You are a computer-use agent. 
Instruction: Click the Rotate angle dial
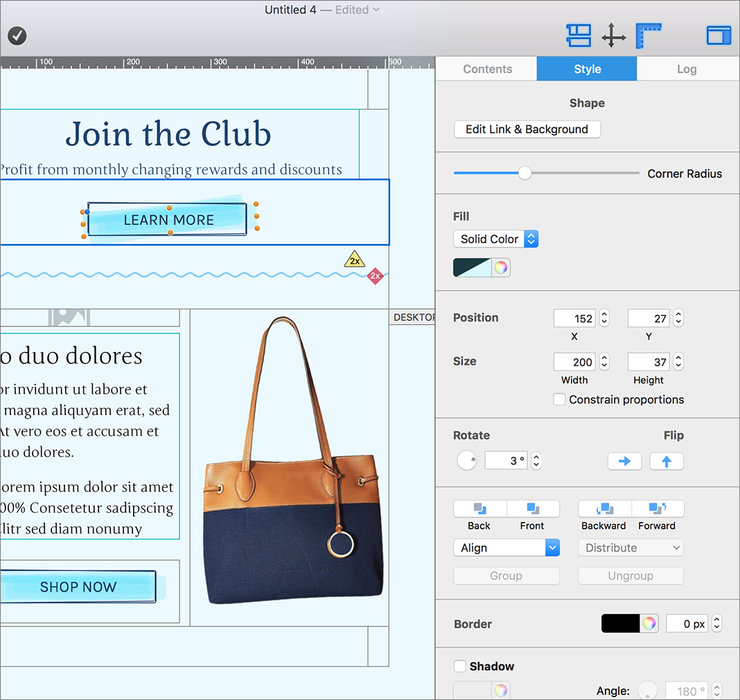click(x=467, y=460)
